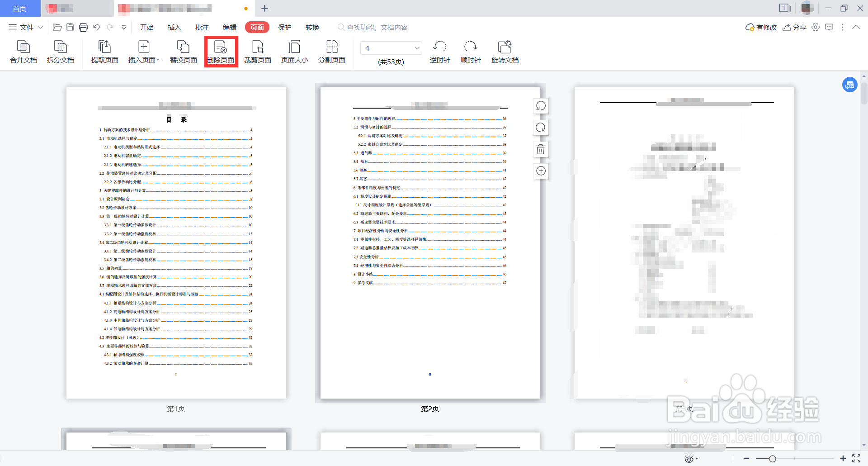Rotate page 2 clockwise via side icon

[541, 128]
